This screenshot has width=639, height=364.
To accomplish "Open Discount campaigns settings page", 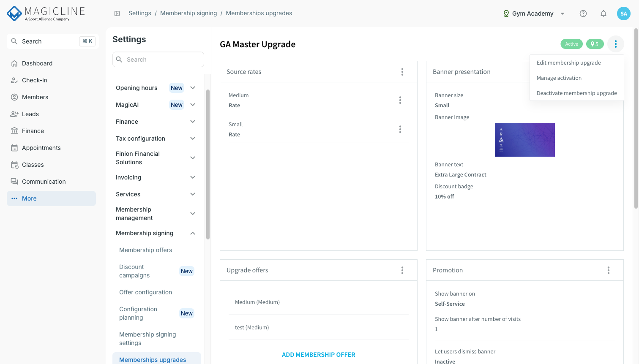I will [x=157, y=271].
